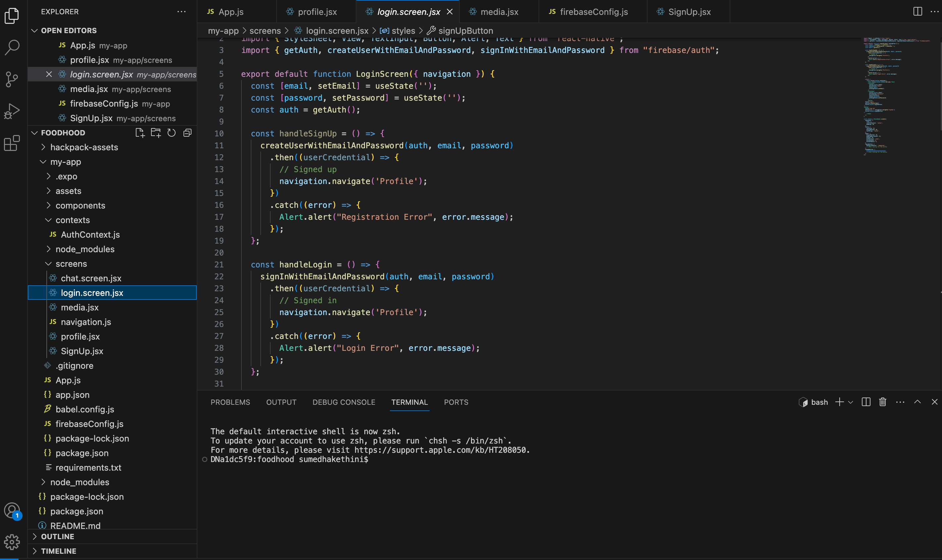The image size is (942, 560).
Task: Open the Extensions view
Action: coord(12,143)
